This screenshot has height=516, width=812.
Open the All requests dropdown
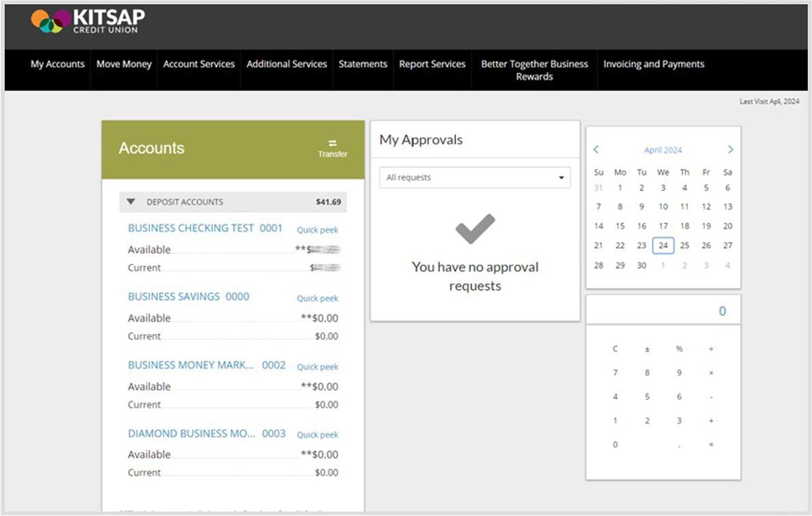[474, 177]
